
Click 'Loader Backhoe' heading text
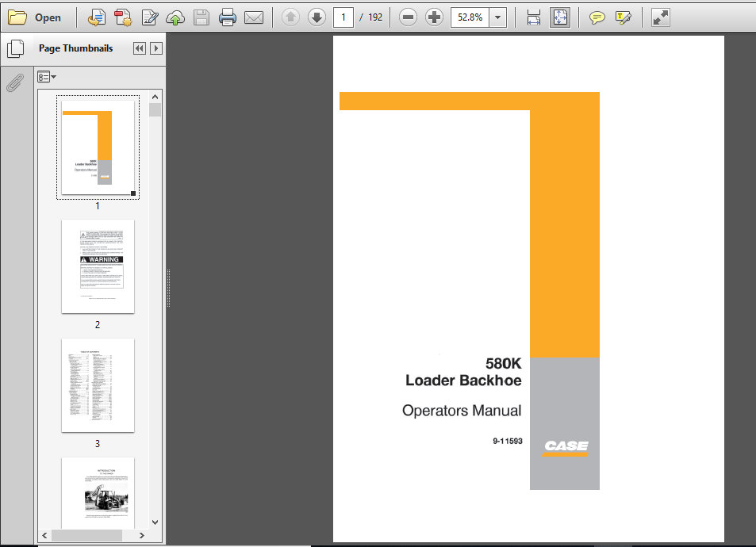point(463,381)
